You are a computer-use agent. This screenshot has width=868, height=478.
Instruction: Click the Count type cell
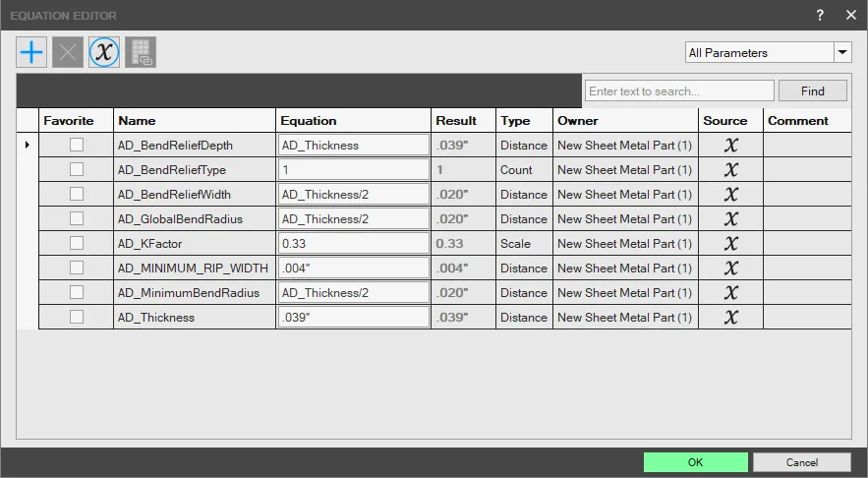pyautogui.click(x=524, y=169)
